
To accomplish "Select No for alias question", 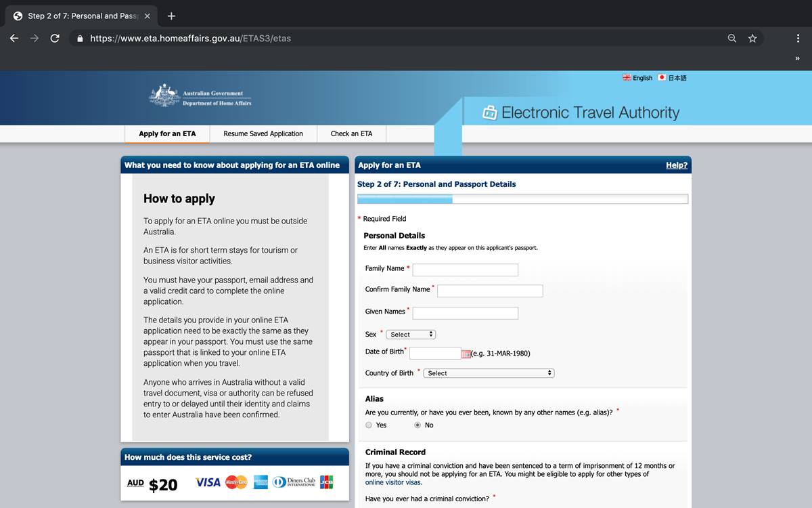I will pos(418,425).
